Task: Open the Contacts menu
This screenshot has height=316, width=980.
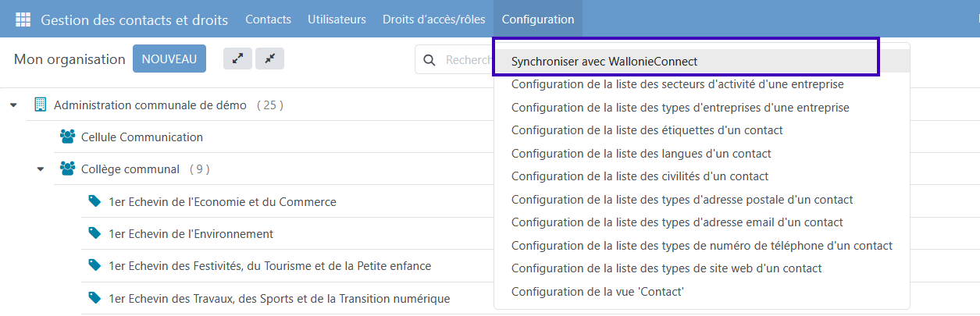Action: pyautogui.click(x=268, y=20)
